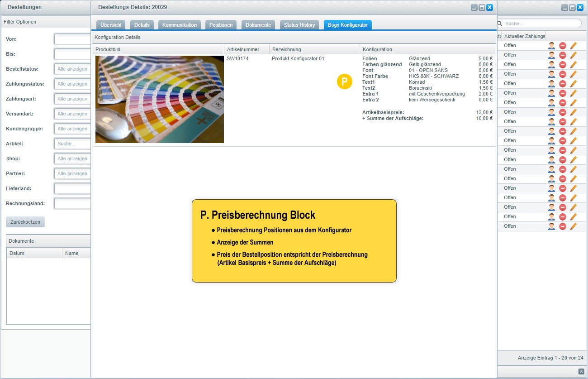The width and height of the screenshot is (588, 379).
Task: Click the value Gelb glänzend
Action: (x=425, y=64)
